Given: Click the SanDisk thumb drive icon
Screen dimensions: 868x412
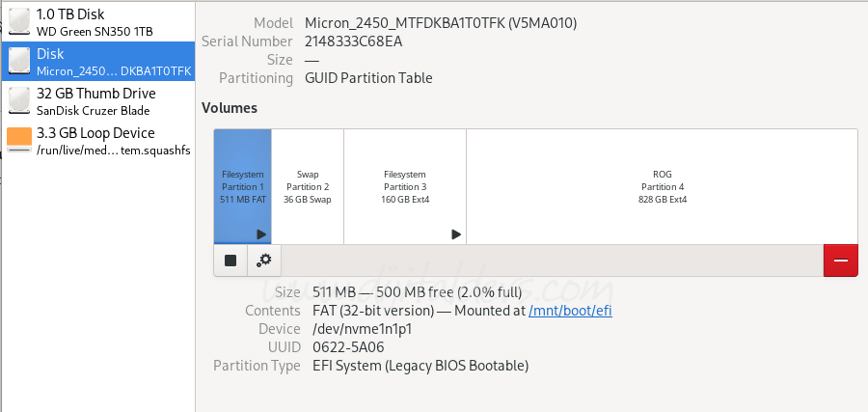Looking at the screenshot, I should [19, 100].
